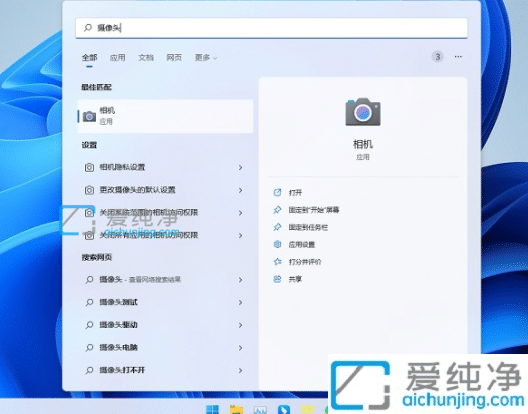Click camera icon beside 相机隐私设置
528x414 pixels.
(x=89, y=167)
